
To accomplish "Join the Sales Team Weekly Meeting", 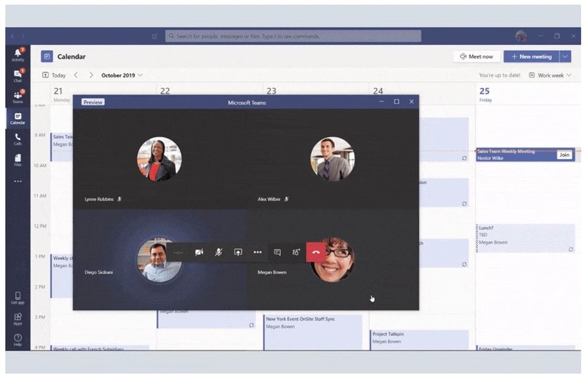I will [563, 155].
